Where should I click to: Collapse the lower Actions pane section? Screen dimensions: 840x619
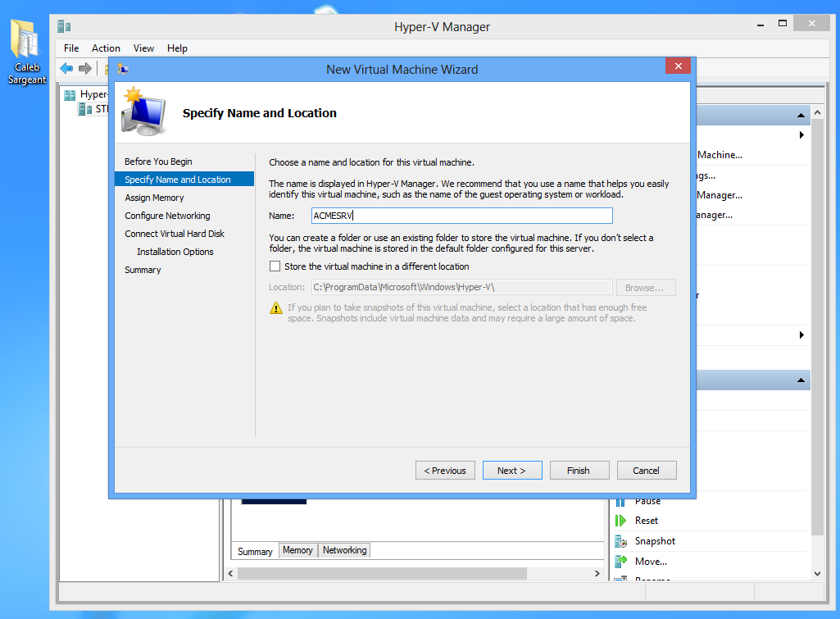coord(801,380)
